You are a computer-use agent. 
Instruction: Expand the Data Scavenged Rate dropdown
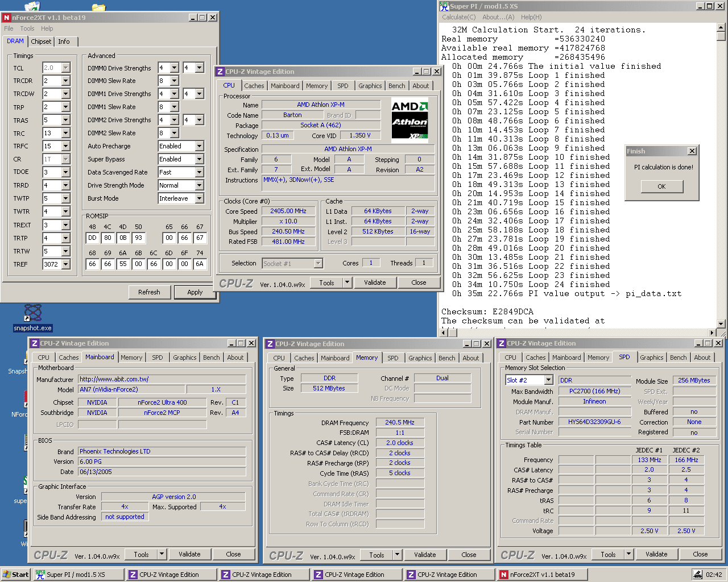(x=200, y=172)
